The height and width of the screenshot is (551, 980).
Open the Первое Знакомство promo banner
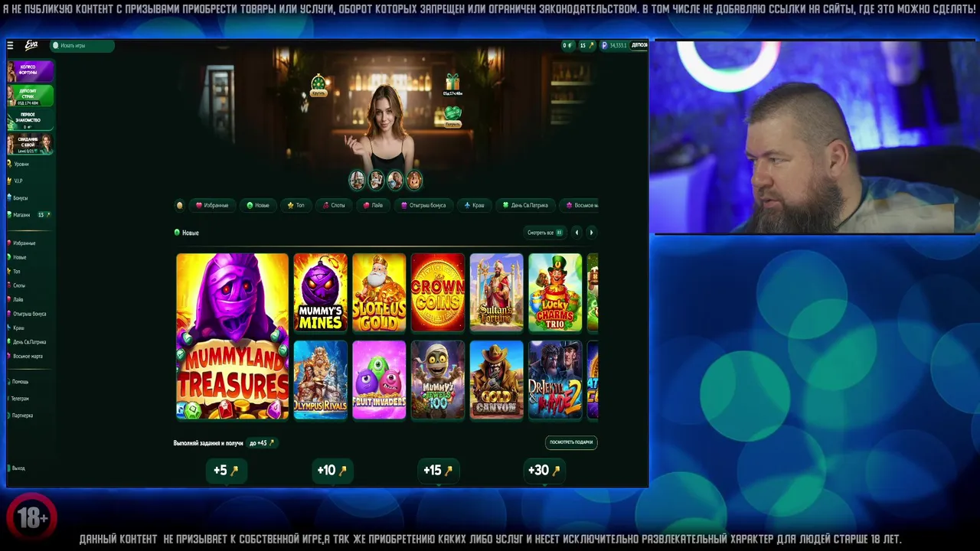[30, 119]
